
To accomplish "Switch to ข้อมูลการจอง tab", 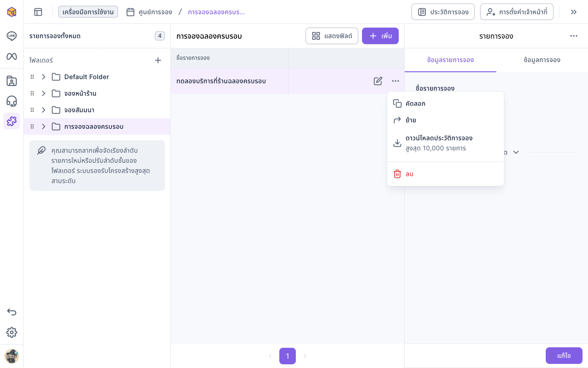I will [542, 60].
